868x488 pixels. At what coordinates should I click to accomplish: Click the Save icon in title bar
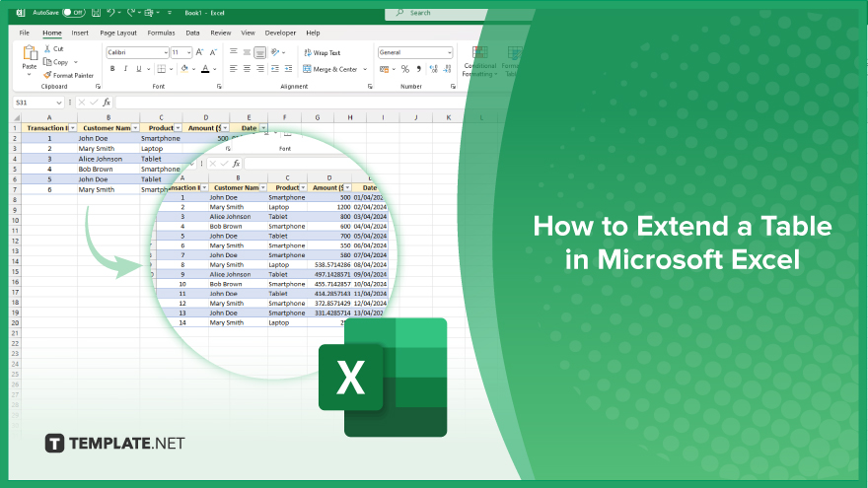(x=96, y=12)
